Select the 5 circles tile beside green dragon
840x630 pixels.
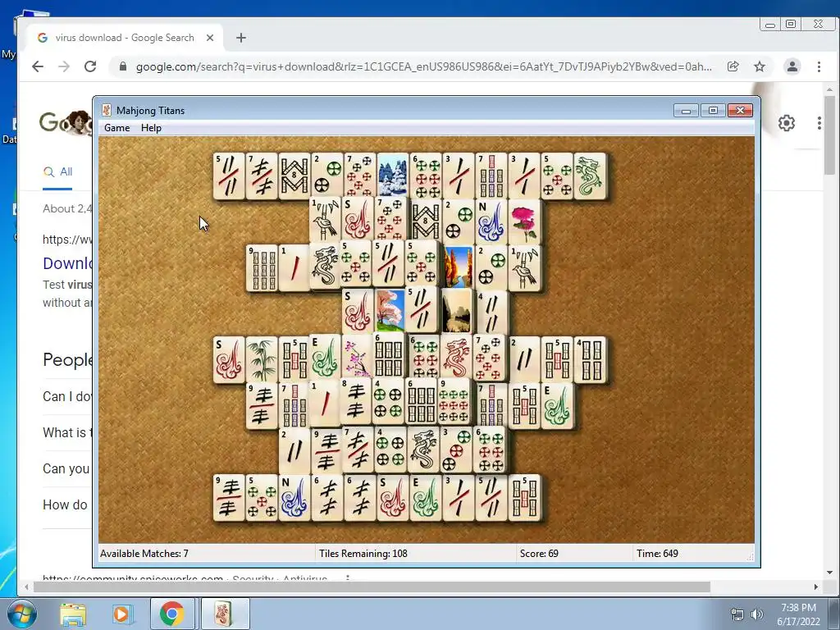[557, 176]
